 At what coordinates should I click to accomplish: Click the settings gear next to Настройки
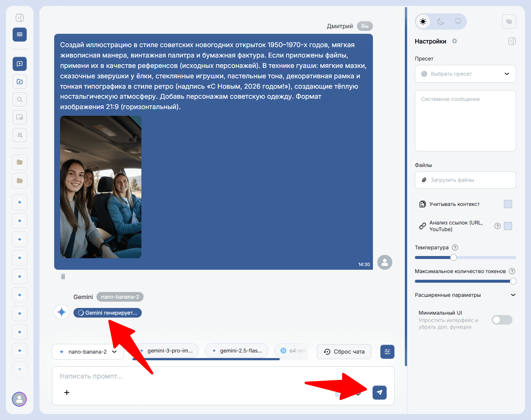454,41
